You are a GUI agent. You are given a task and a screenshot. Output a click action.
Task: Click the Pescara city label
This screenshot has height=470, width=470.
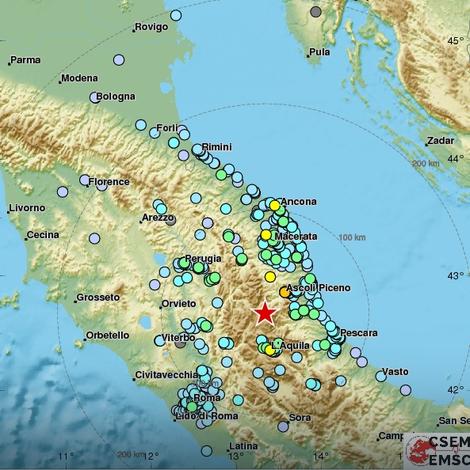tap(359, 333)
